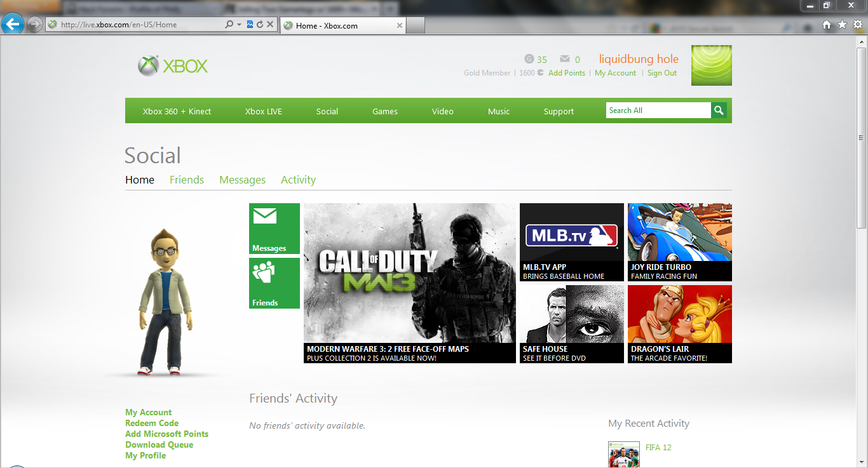Image resolution: width=868 pixels, height=468 pixels.
Task: Open the Social menu in green navbar
Action: coord(327,111)
